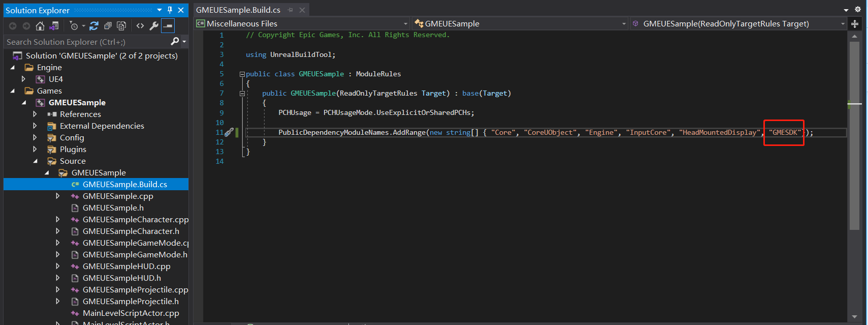The width and height of the screenshot is (868, 325).
Task: Select the GMEUESample.Build.cs editor tab
Action: pos(238,10)
